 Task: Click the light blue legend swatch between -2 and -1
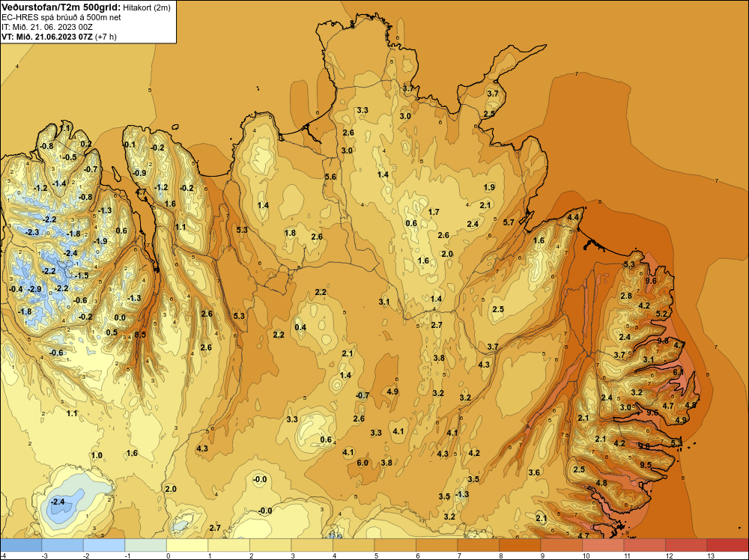click(x=103, y=545)
